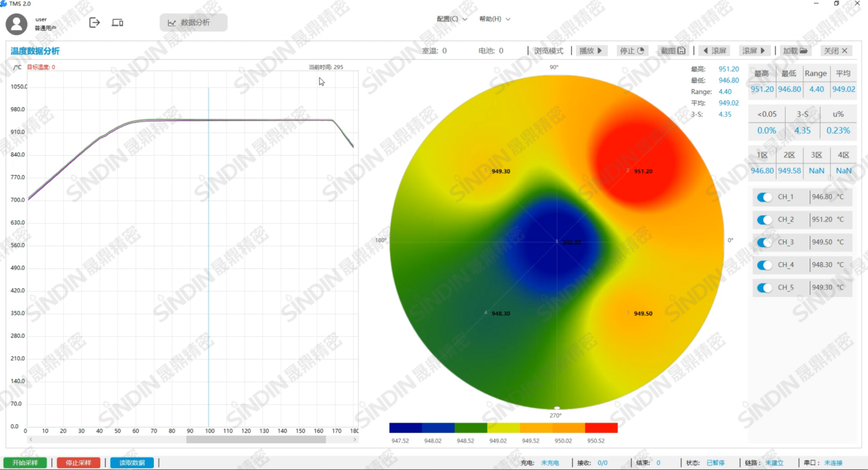Click the green 开始采样 button

pos(25,463)
